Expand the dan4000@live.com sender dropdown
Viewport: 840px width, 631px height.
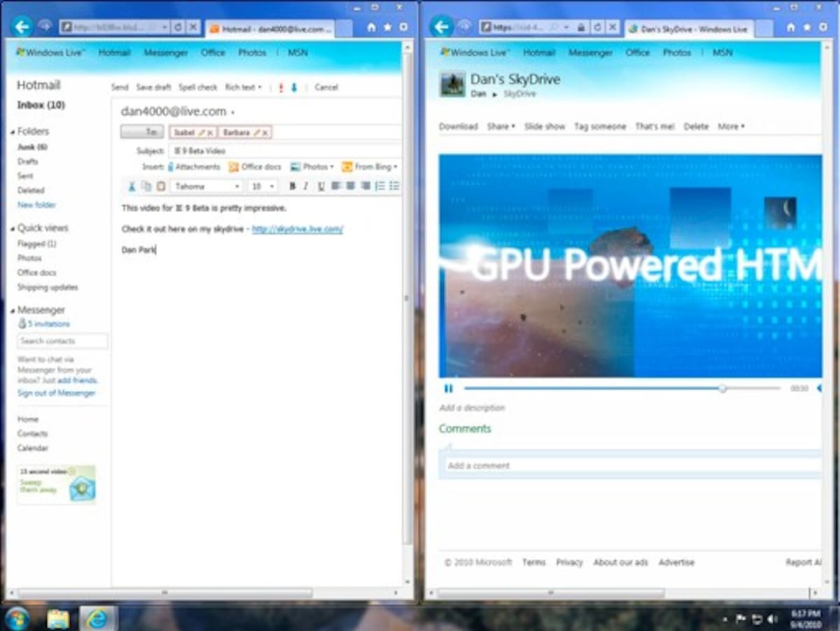(x=233, y=112)
